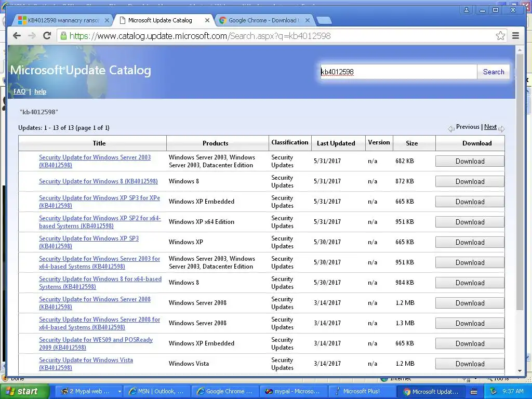Viewport: 532px width, 399px height.
Task: Click the Chrome user profile icon
Action: [x=467, y=10]
